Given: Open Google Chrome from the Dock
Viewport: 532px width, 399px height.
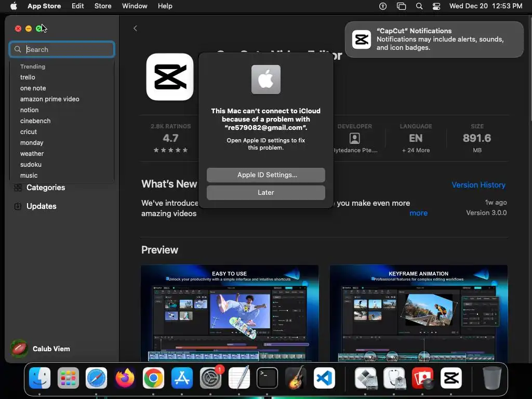Looking at the screenshot, I should click(x=153, y=378).
